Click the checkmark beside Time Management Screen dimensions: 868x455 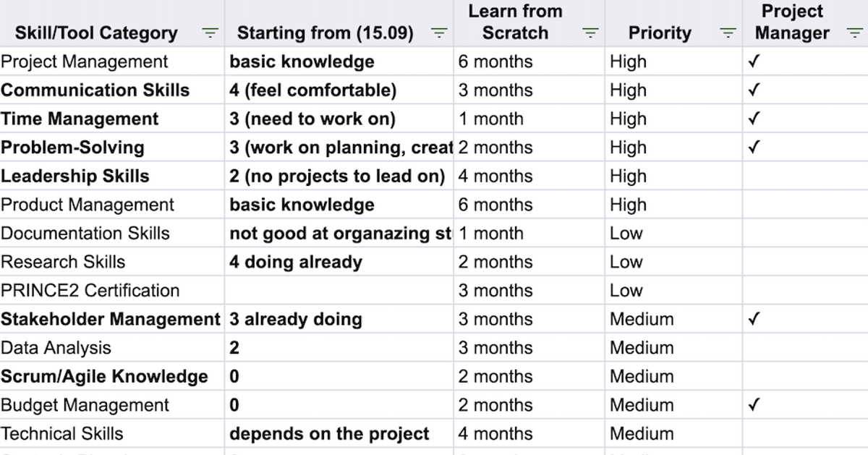coord(755,119)
